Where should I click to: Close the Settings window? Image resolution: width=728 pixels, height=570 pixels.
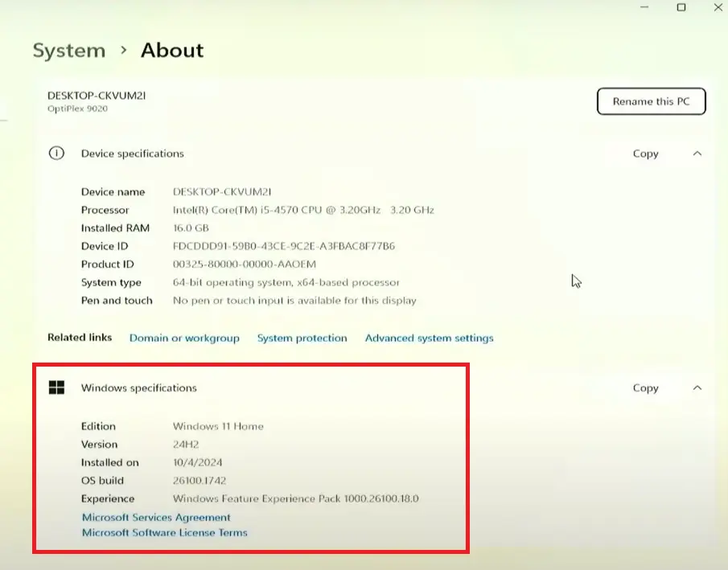click(x=718, y=7)
